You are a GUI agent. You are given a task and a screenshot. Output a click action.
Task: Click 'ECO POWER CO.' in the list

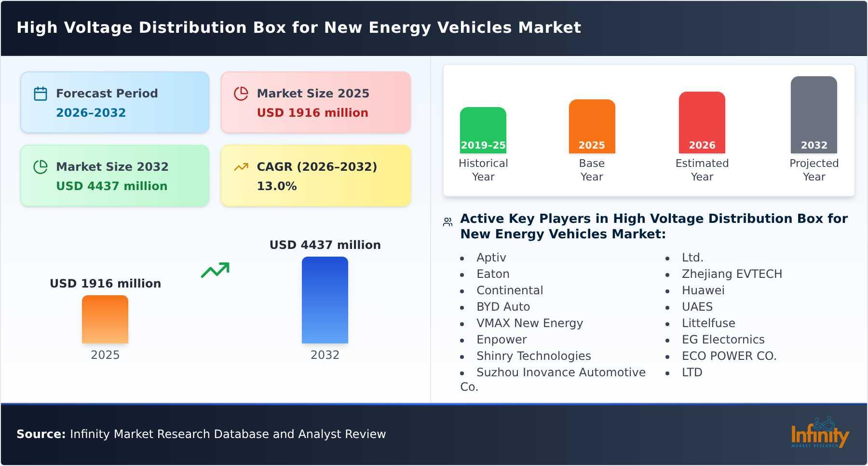pyautogui.click(x=729, y=356)
